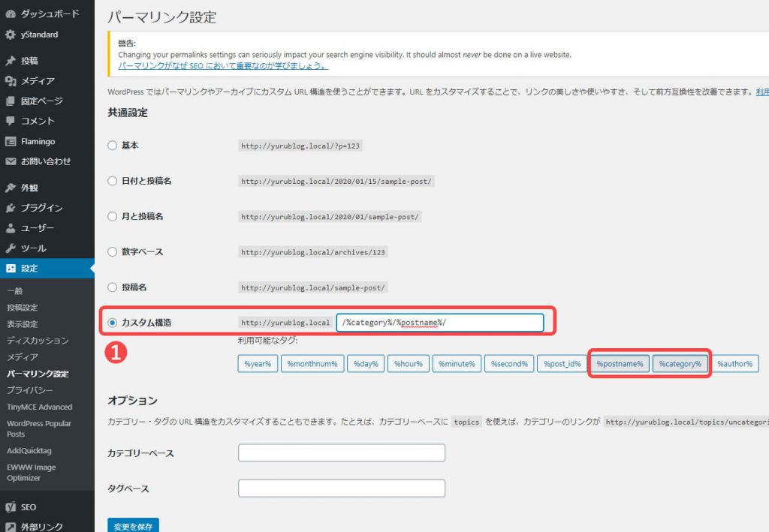769x532 pixels.
Task: Open the 一般 settings submenu item
Action: click(15, 291)
